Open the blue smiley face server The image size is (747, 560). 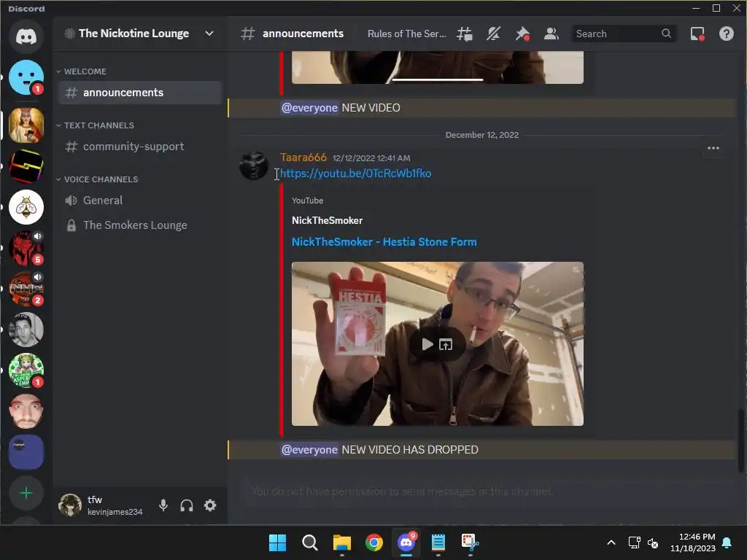coord(26,77)
